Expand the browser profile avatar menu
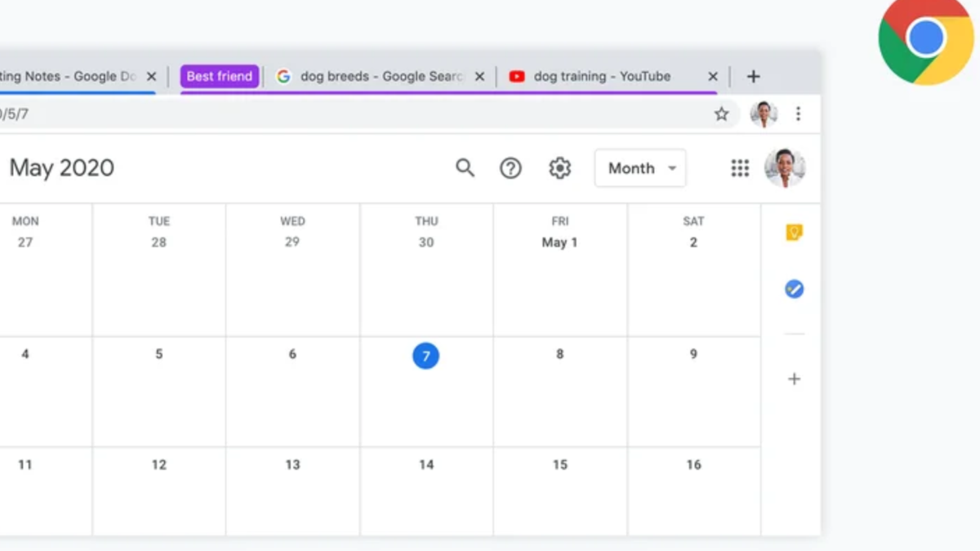Viewport: 980px width, 551px height. (763, 114)
